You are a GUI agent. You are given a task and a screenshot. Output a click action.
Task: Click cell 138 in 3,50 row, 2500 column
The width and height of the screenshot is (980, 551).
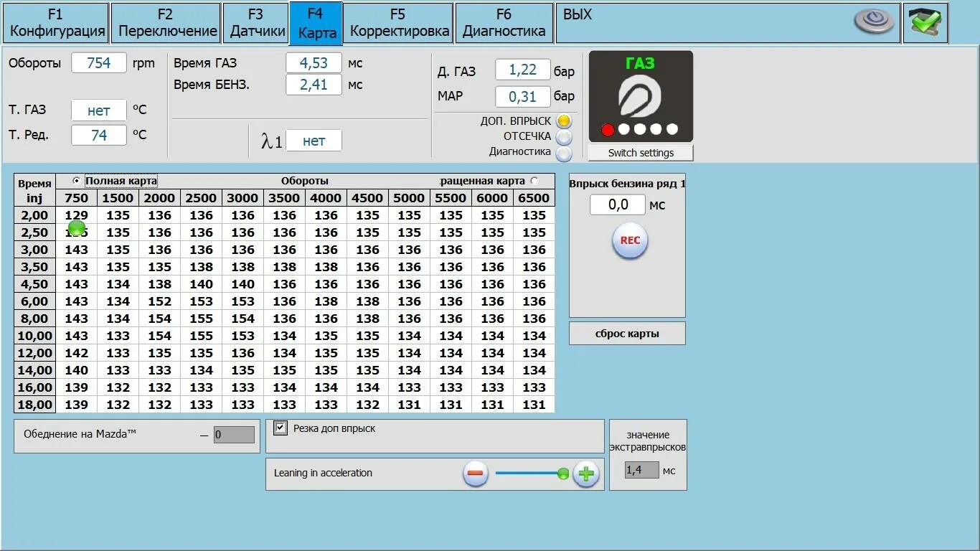[202, 267]
